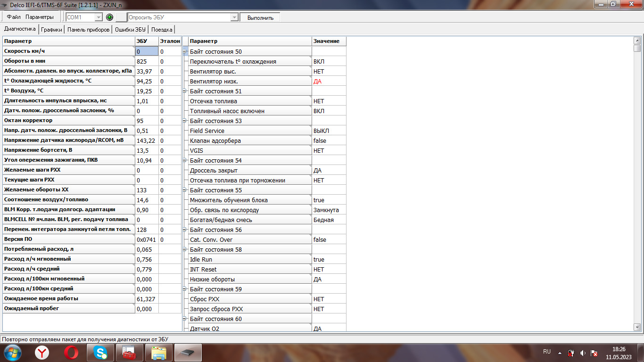This screenshot has height=362, width=644.
Task: Open Yandex Browser from the taskbar
Action: pos(42,352)
